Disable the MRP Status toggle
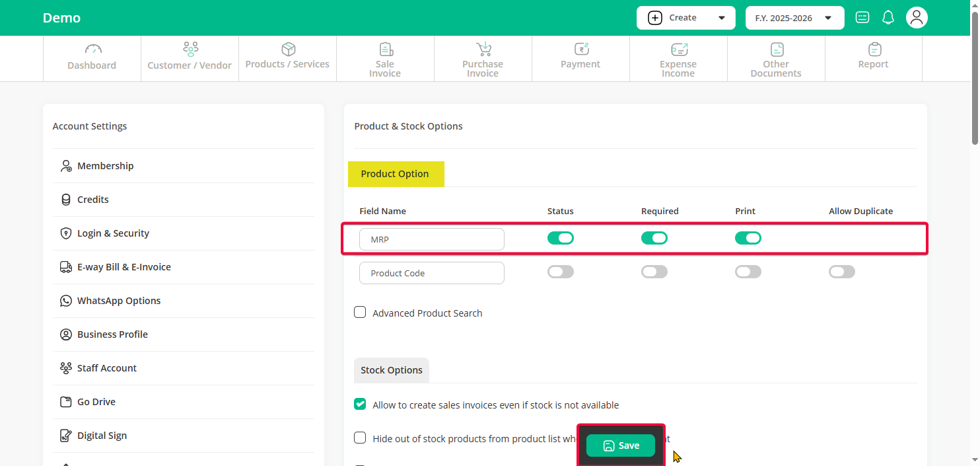This screenshot has width=980, height=466. (x=560, y=238)
